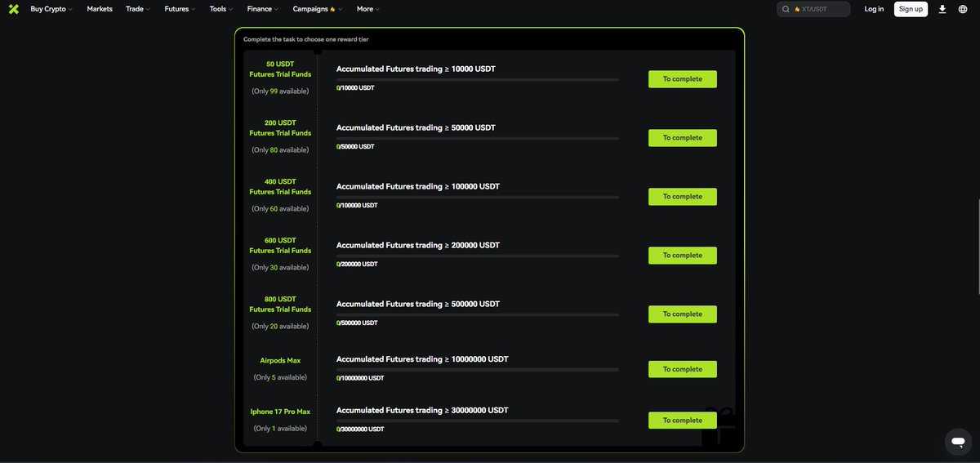Expand the More dropdown menu
This screenshot has width=980, height=463.
(x=368, y=9)
